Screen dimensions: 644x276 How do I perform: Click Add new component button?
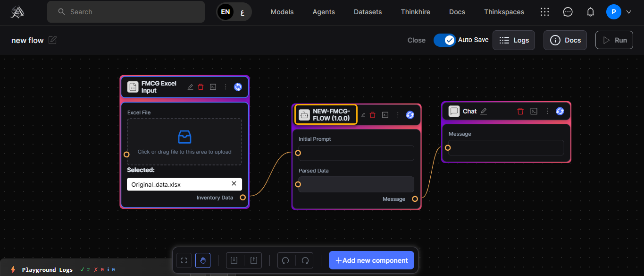371,260
